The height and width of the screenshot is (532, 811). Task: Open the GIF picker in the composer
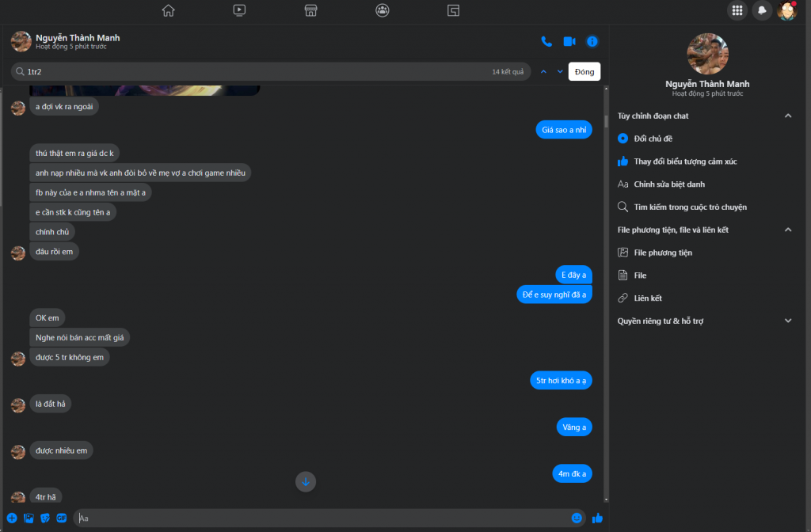tap(61, 519)
